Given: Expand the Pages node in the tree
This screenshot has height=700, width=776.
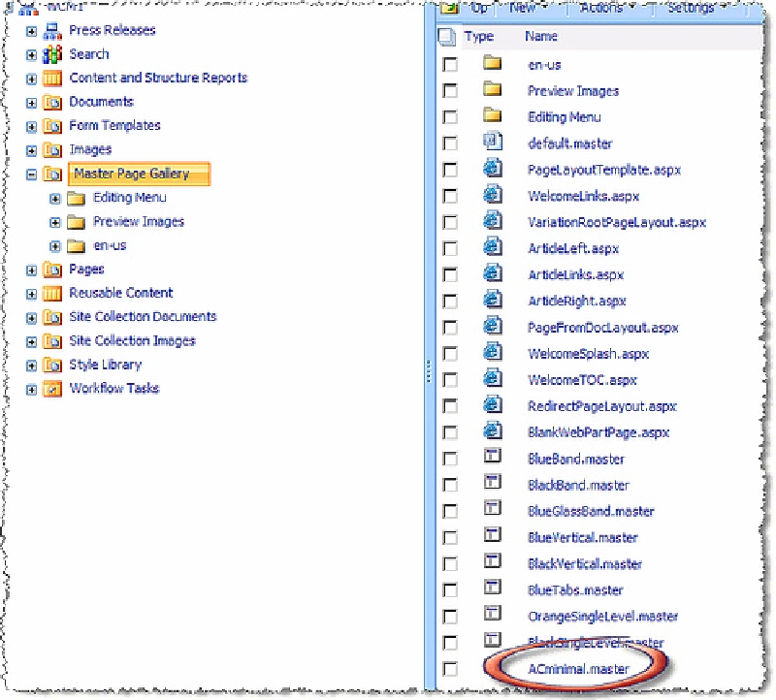Looking at the screenshot, I should (30, 269).
